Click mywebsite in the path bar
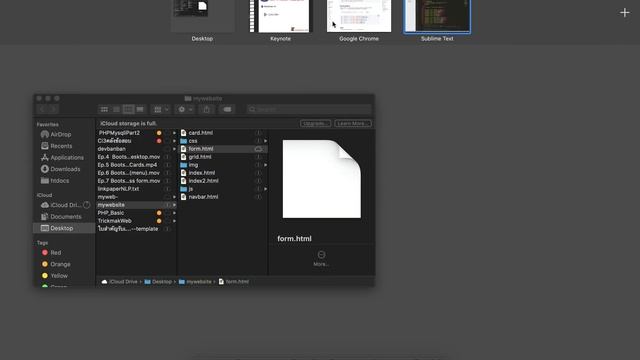 coord(195,282)
